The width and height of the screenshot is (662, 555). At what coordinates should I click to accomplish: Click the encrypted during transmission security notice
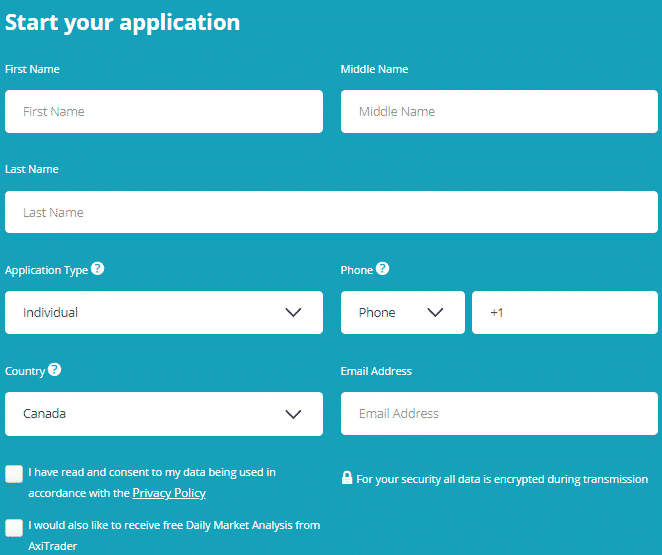click(x=502, y=479)
